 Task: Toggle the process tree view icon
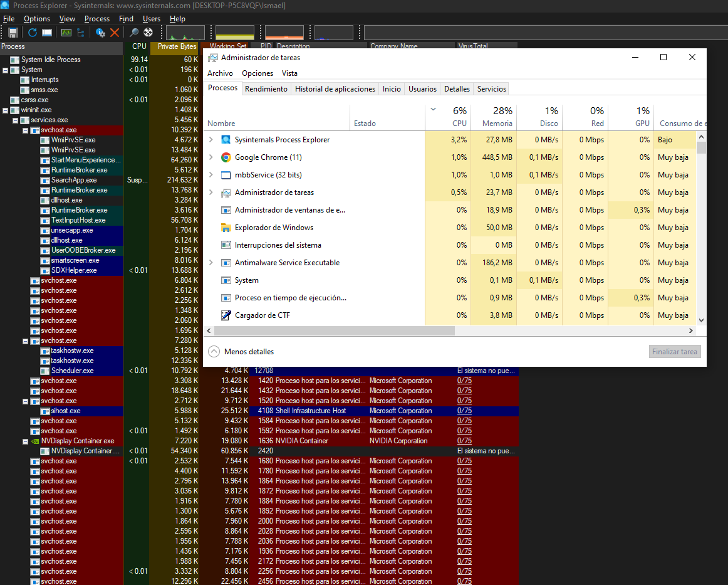[80, 33]
